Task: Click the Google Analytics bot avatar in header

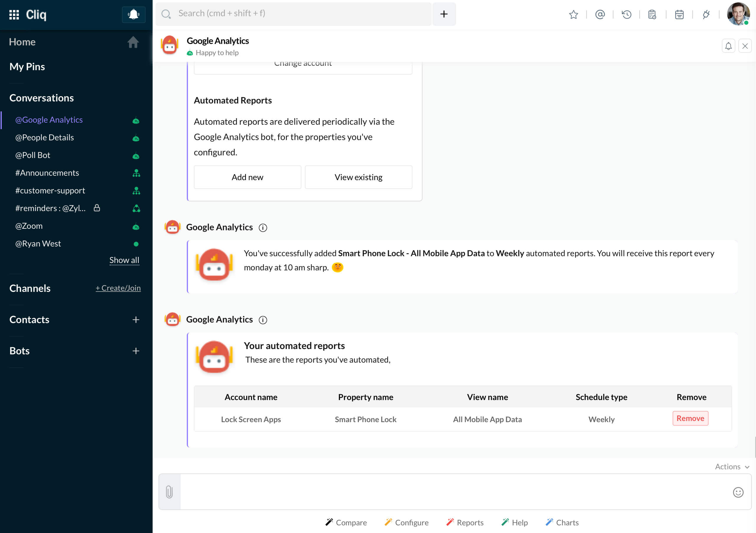Action: pos(170,45)
